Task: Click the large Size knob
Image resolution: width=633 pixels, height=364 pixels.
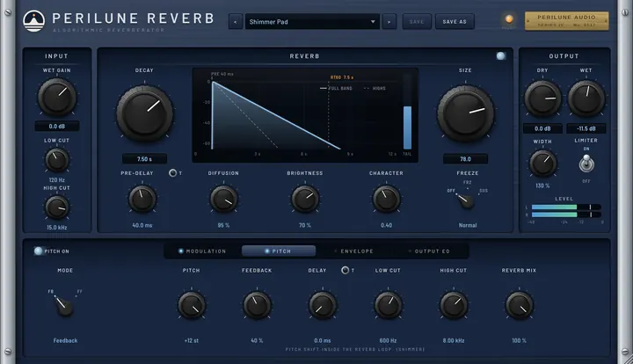Action: point(465,113)
